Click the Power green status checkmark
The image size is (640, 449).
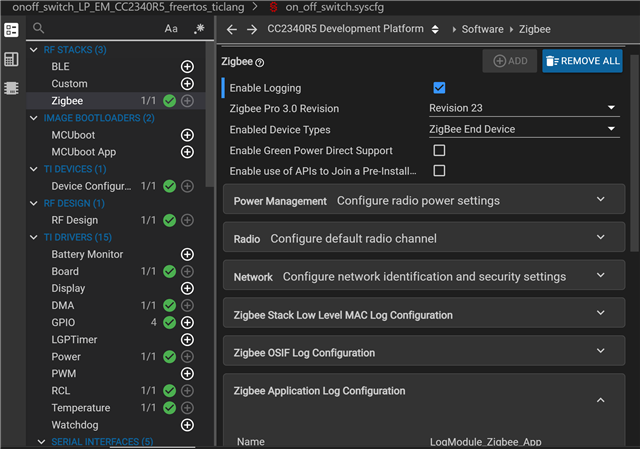[169, 357]
